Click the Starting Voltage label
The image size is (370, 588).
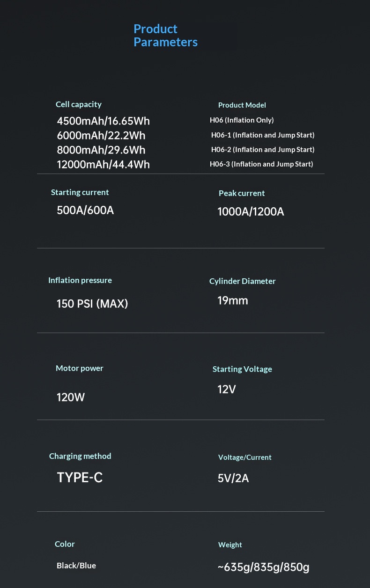(x=242, y=369)
